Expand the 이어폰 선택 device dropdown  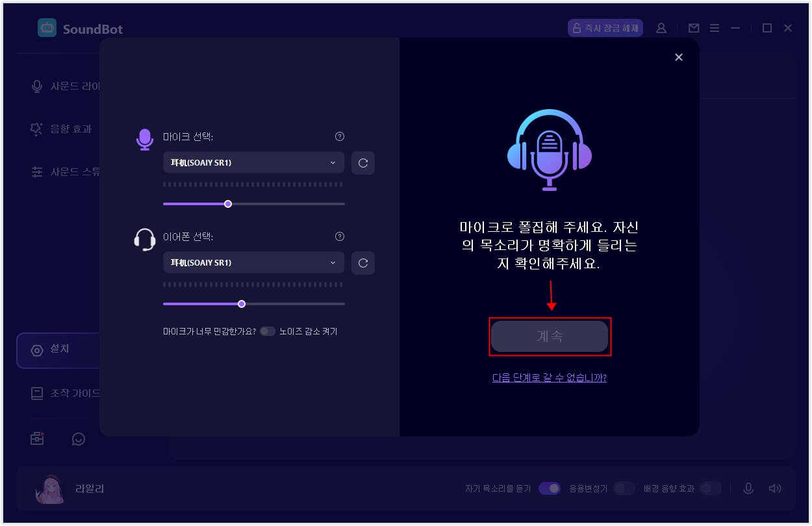click(x=253, y=262)
